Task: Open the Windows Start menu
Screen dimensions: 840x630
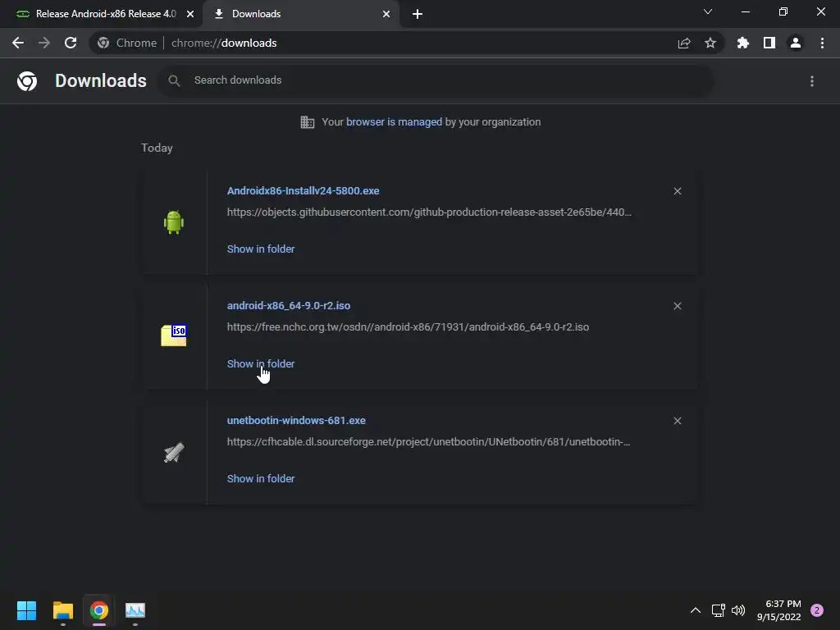Action: pos(26,610)
